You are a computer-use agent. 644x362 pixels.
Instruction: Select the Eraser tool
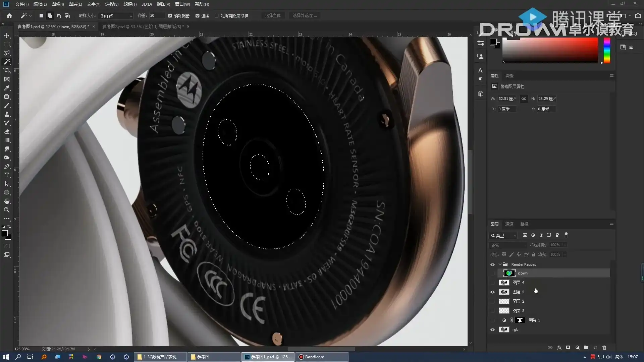7,131
